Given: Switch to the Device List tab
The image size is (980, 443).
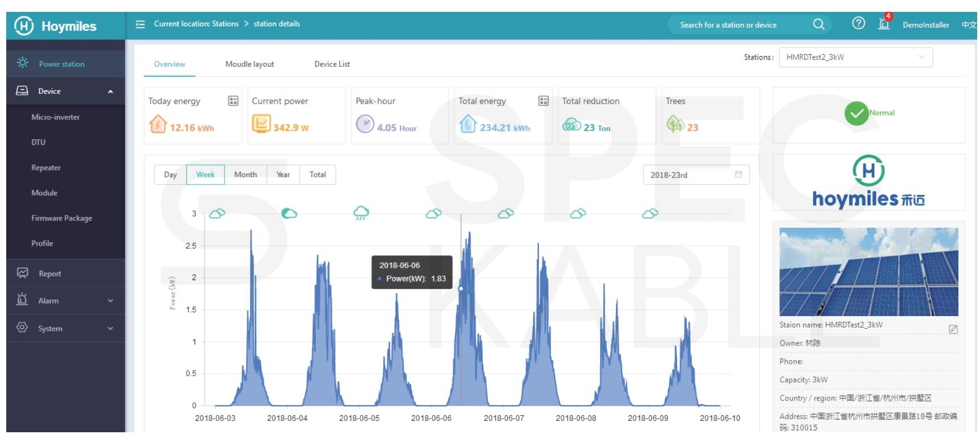Looking at the screenshot, I should click(332, 64).
